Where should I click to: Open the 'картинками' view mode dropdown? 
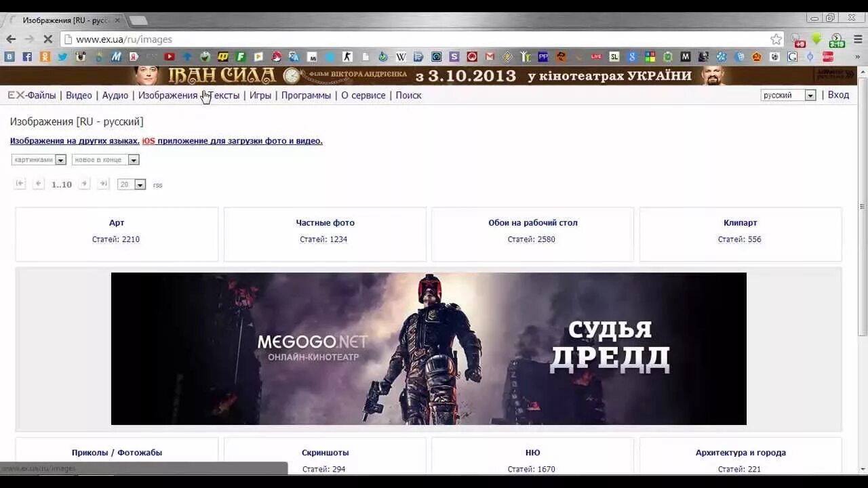(39, 160)
